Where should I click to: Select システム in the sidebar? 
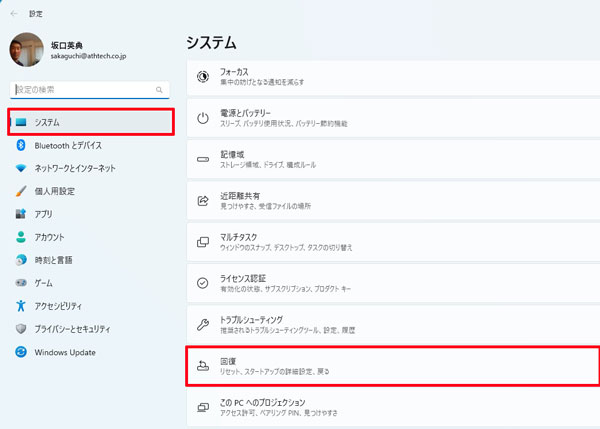90,122
